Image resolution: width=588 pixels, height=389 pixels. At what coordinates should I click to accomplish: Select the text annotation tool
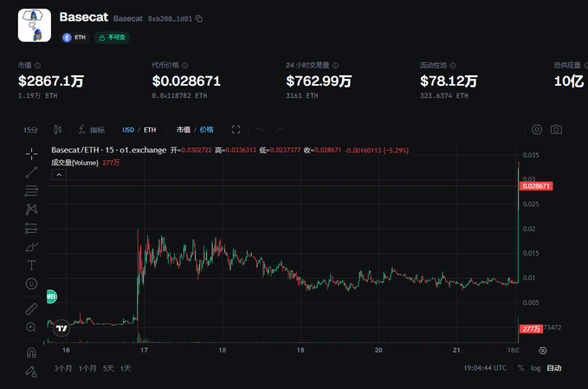(x=31, y=265)
